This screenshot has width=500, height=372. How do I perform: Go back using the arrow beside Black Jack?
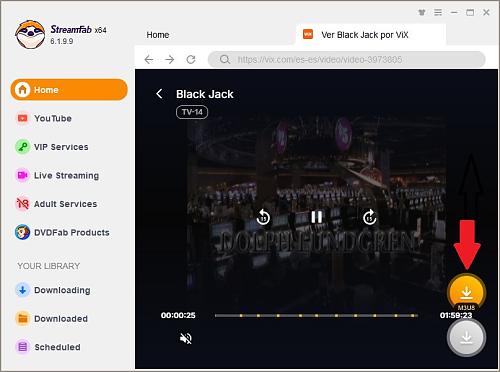pyautogui.click(x=159, y=94)
